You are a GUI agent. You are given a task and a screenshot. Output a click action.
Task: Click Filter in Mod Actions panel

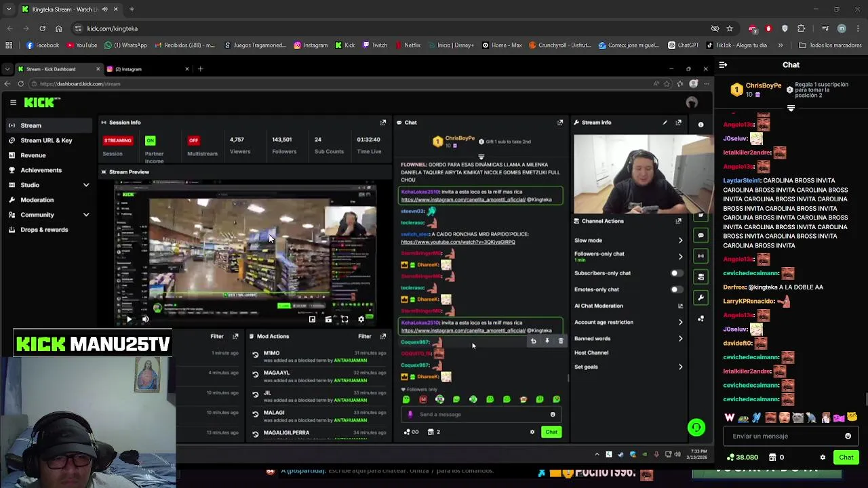click(364, 336)
